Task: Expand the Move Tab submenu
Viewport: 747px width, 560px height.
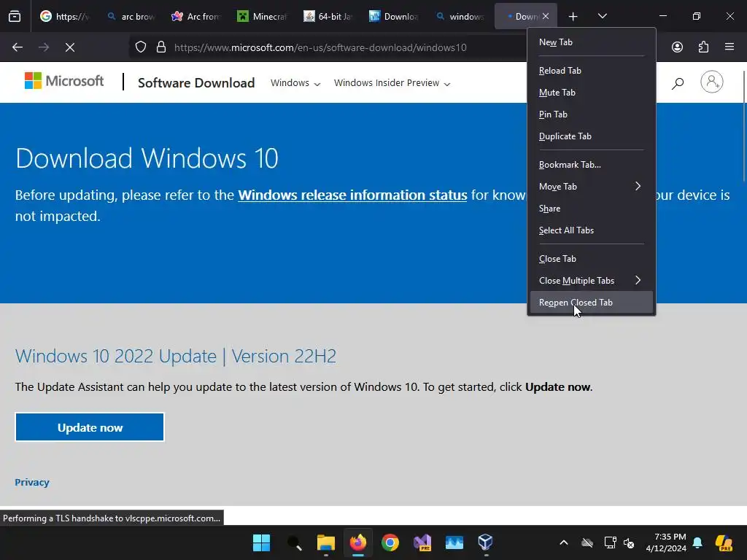Action: [591, 186]
